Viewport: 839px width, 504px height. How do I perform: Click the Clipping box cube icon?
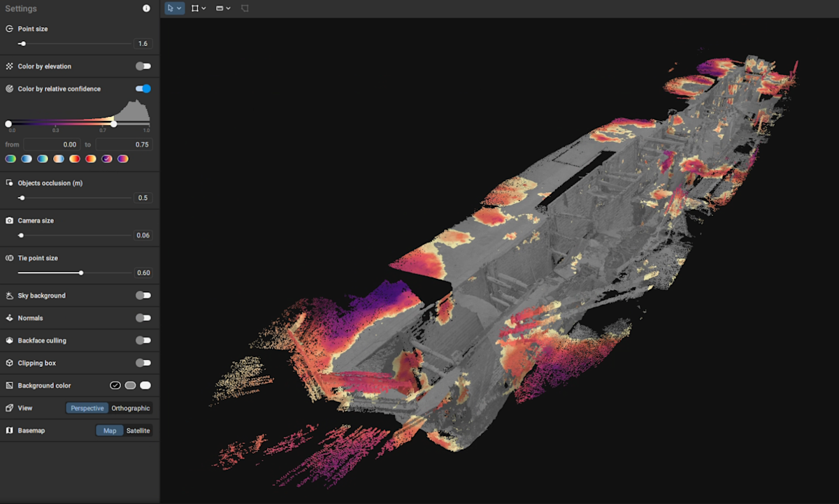point(10,363)
